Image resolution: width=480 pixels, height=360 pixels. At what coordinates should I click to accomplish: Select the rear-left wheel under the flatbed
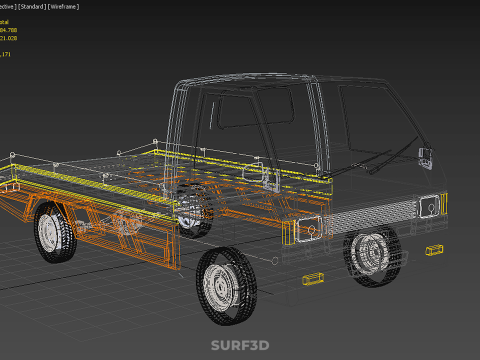tap(55, 232)
